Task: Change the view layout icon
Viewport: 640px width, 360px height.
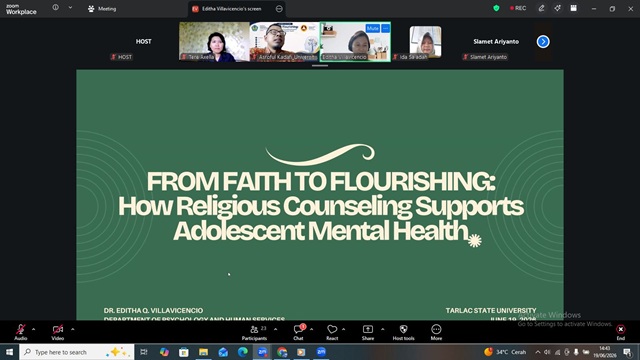Action: click(x=573, y=8)
